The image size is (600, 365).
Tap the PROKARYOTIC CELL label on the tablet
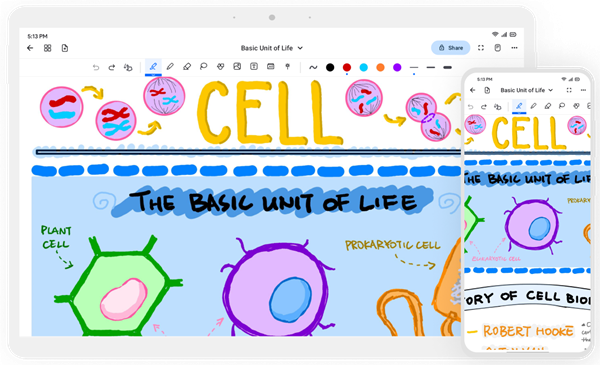tap(393, 245)
